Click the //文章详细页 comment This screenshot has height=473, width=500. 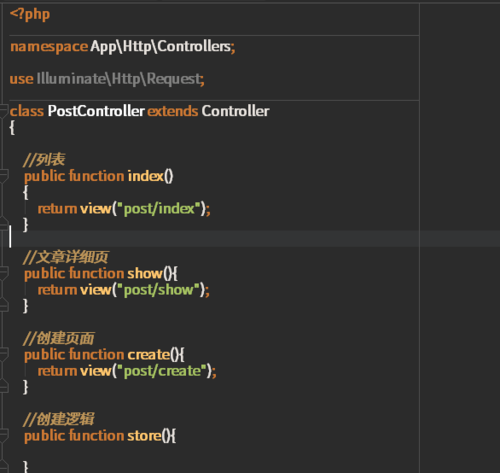coord(66,257)
